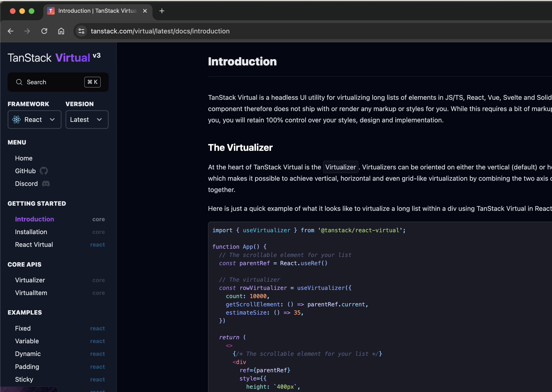Screen dimensions: 552x392
Task: Click the Discord logo icon in menu
Action: (x=46, y=184)
